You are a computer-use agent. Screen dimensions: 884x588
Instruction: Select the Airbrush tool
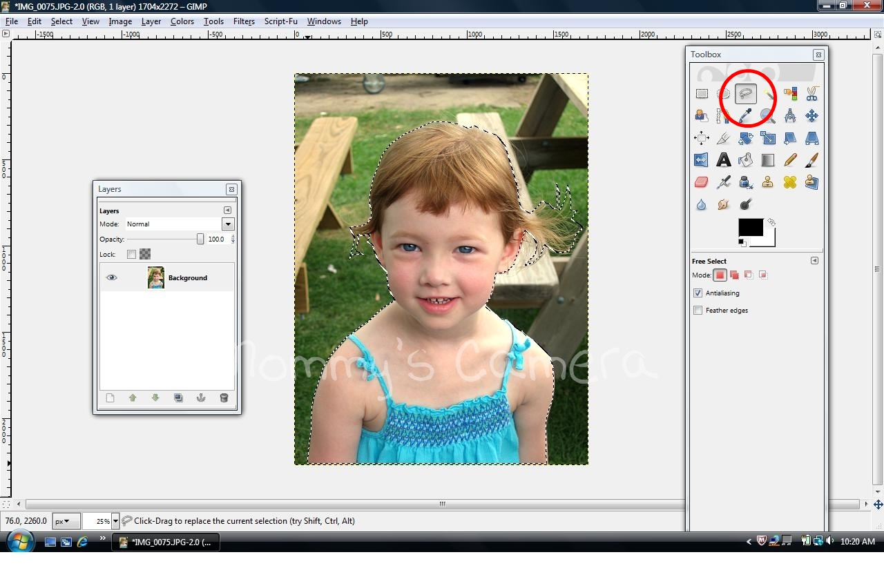(x=724, y=182)
